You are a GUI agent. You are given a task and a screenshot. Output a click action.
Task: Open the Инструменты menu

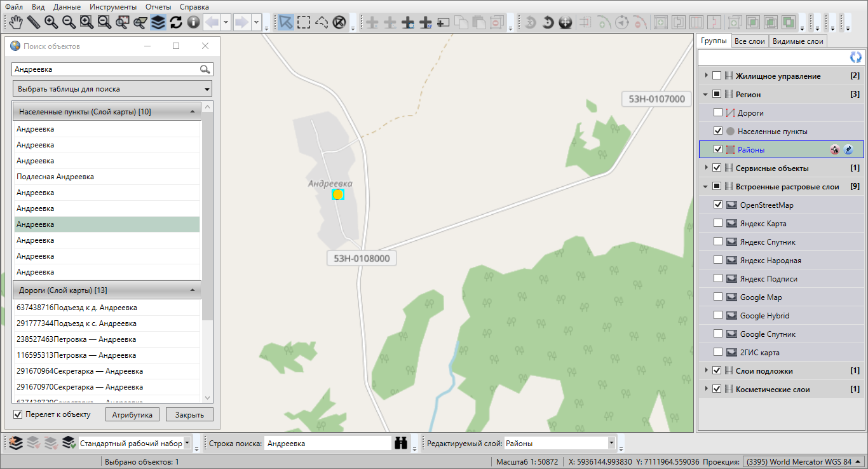113,6
